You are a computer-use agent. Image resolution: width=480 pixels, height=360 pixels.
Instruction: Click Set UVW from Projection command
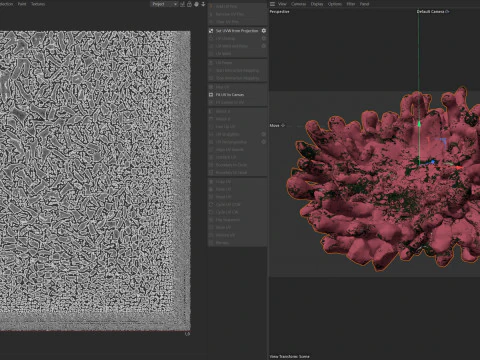pos(237,31)
